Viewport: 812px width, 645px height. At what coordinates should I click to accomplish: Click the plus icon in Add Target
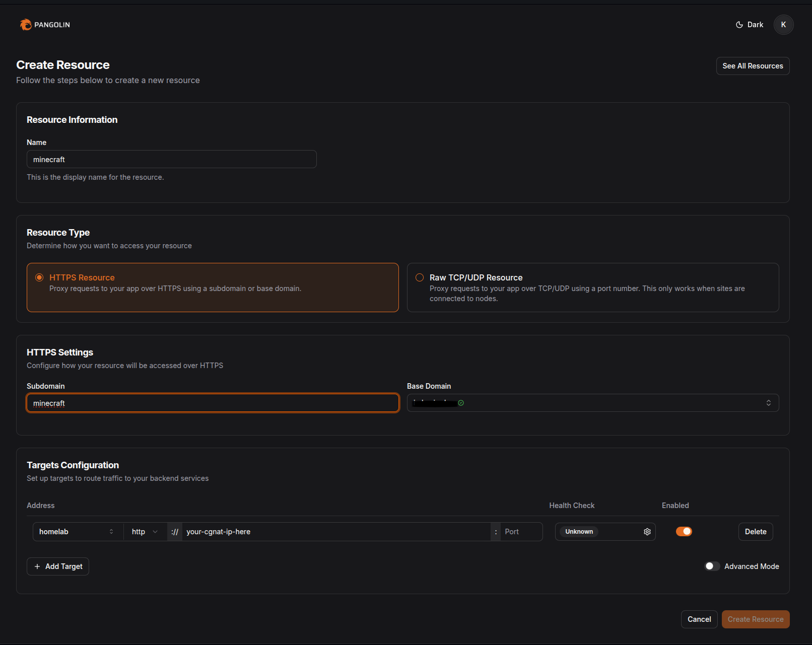coord(37,566)
